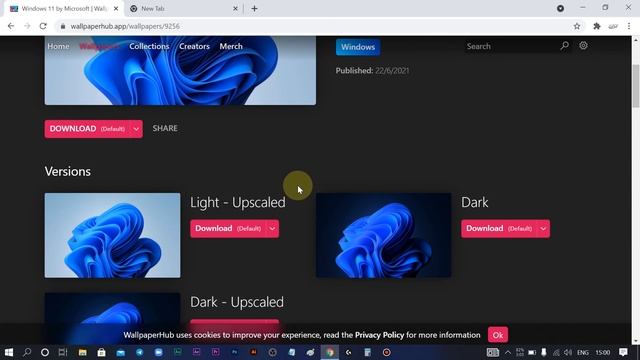Close the Windows 11 by Microsoft tab
The height and width of the screenshot is (360, 640).
(116, 9)
